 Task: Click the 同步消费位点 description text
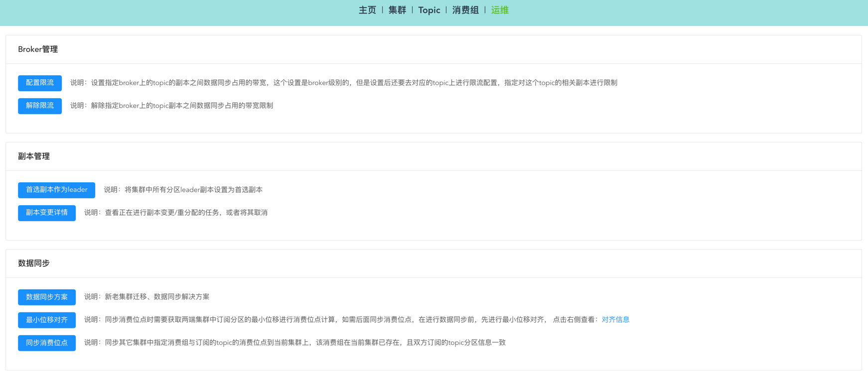[x=295, y=343]
